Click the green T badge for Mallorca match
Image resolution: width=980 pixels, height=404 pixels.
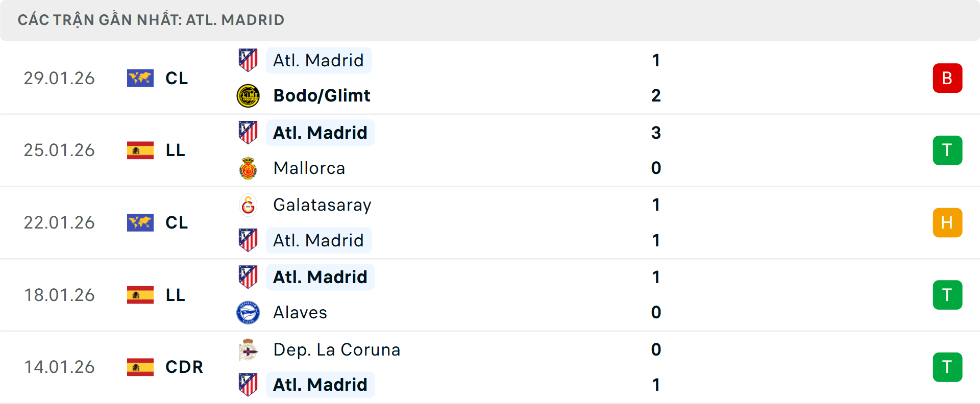[947, 150]
